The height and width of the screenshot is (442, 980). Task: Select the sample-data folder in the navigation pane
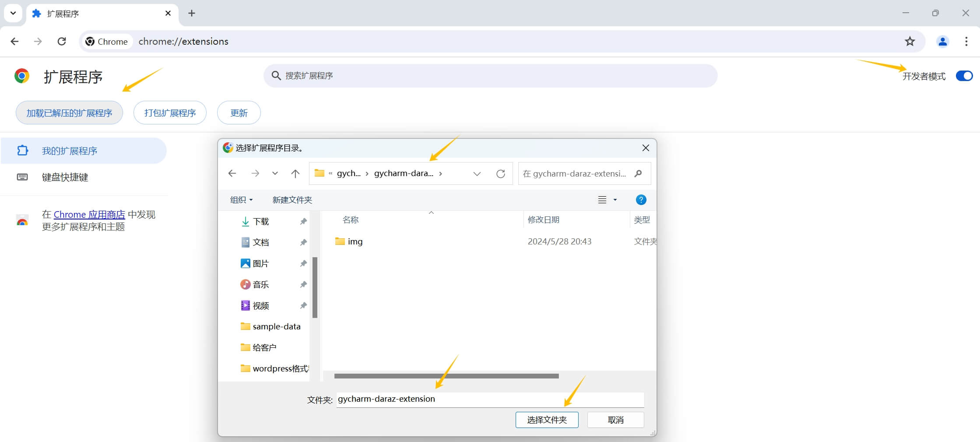coord(270,326)
